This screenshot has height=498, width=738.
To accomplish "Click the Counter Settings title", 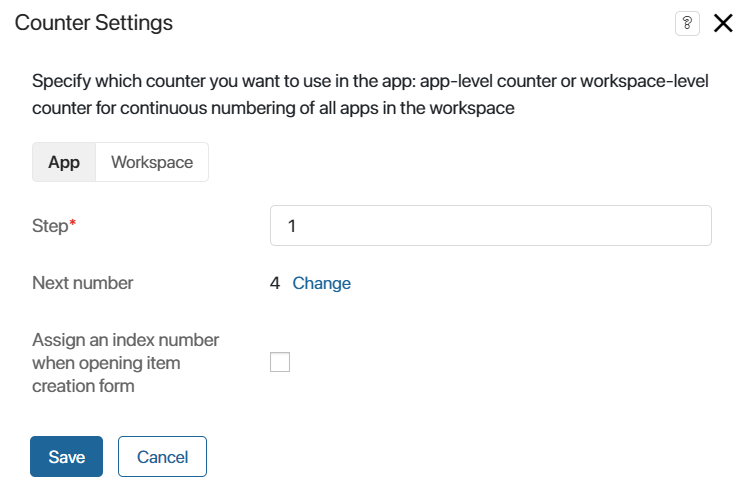I will pyautogui.click(x=94, y=23).
